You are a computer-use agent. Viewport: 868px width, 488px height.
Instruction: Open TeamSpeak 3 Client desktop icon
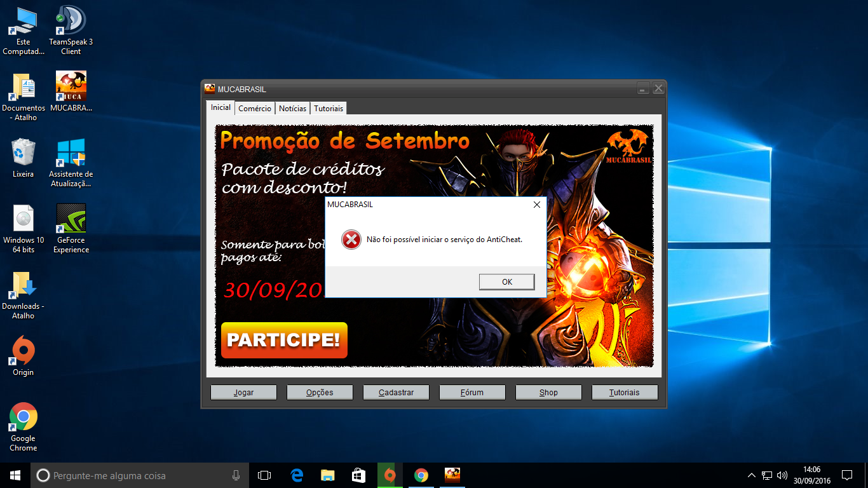pyautogui.click(x=71, y=21)
